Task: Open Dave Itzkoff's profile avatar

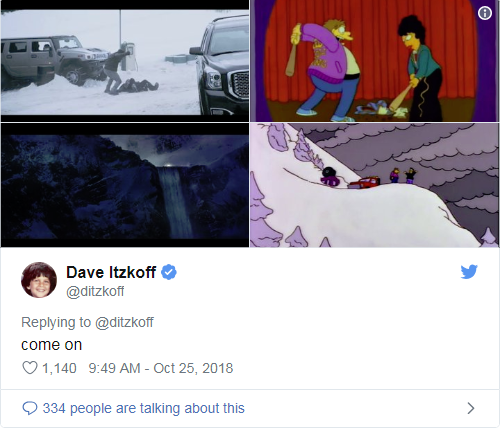Action: click(39, 280)
